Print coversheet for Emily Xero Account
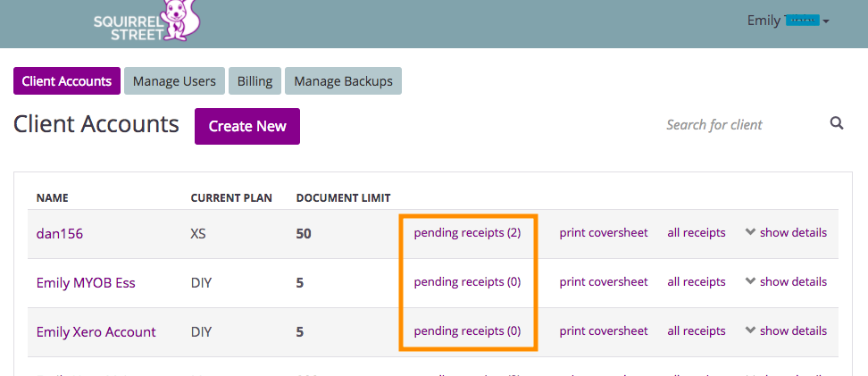The height and width of the screenshot is (376, 868). pyautogui.click(x=604, y=331)
